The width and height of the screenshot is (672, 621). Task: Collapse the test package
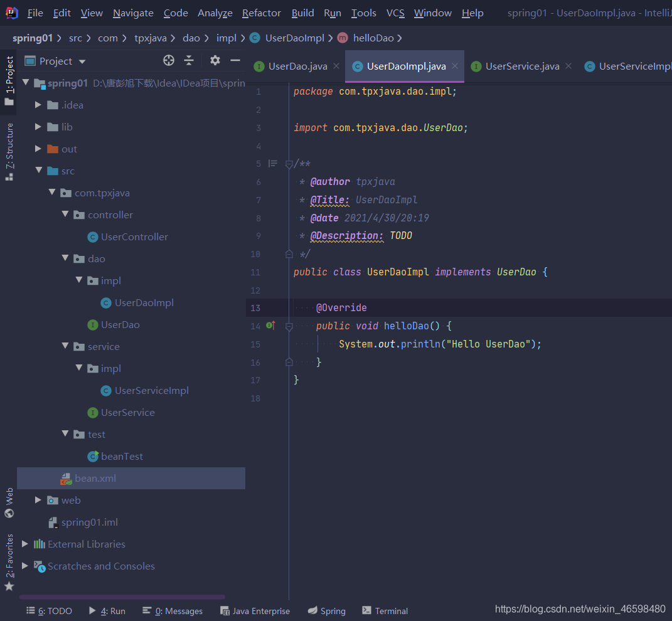click(x=65, y=433)
